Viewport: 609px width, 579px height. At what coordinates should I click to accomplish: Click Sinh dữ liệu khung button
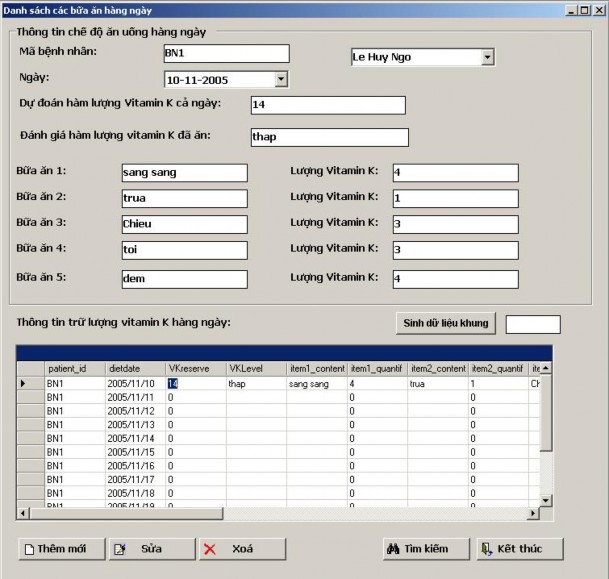tap(445, 324)
